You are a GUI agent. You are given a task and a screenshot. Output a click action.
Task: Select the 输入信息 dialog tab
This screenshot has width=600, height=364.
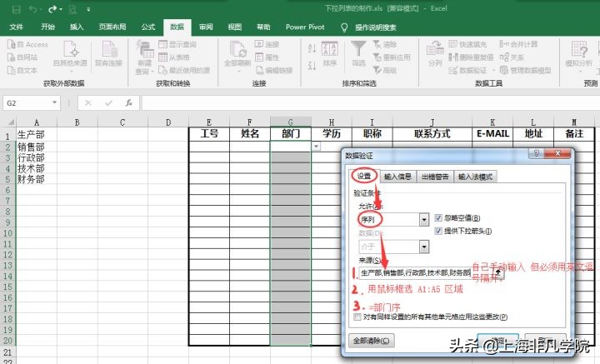[x=398, y=177]
